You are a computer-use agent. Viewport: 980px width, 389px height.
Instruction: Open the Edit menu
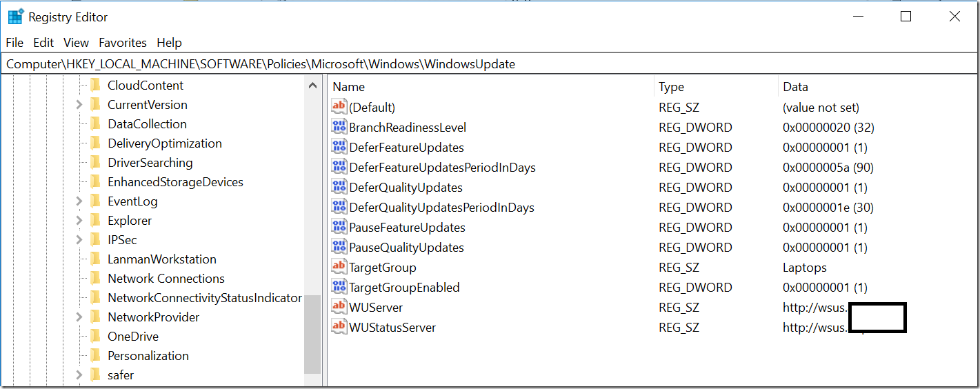pyautogui.click(x=43, y=42)
